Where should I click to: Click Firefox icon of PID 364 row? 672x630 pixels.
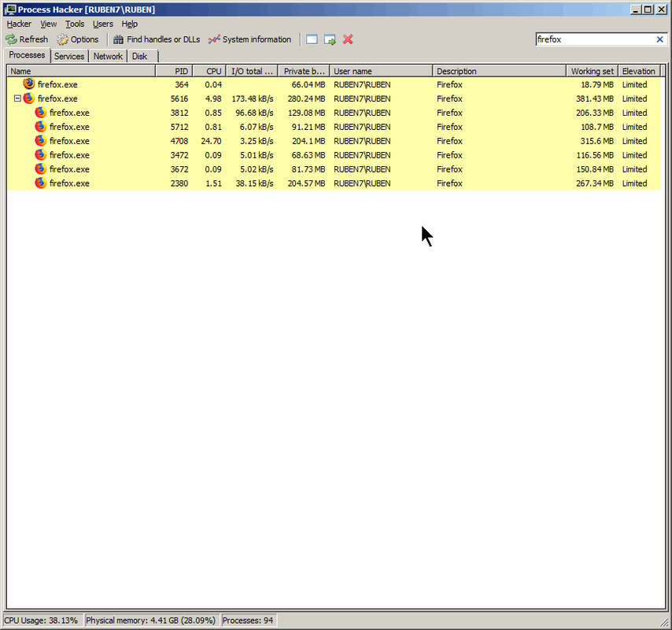pyautogui.click(x=28, y=83)
